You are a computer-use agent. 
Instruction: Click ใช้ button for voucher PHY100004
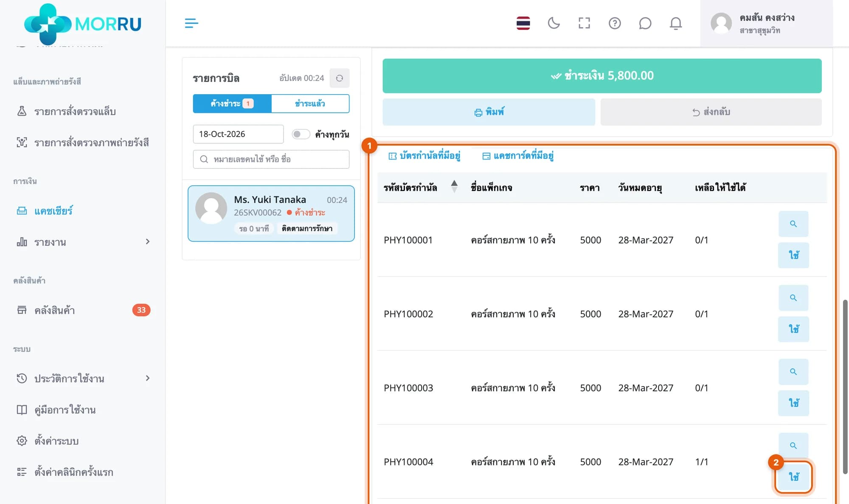[x=793, y=477]
